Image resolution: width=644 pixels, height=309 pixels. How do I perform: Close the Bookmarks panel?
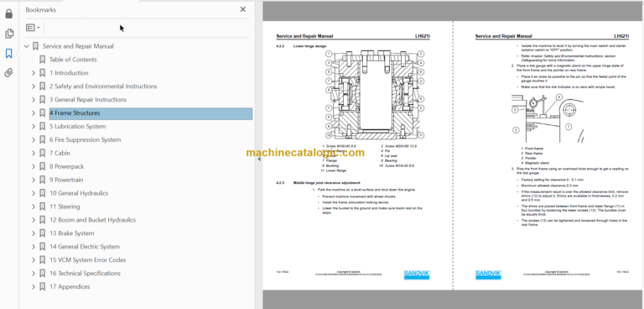(242, 9)
